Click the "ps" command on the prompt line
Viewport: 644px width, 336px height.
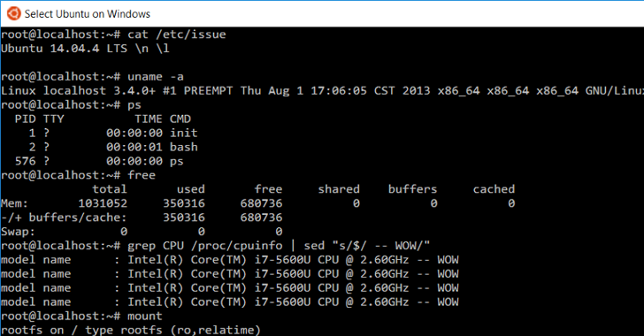tap(134, 105)
